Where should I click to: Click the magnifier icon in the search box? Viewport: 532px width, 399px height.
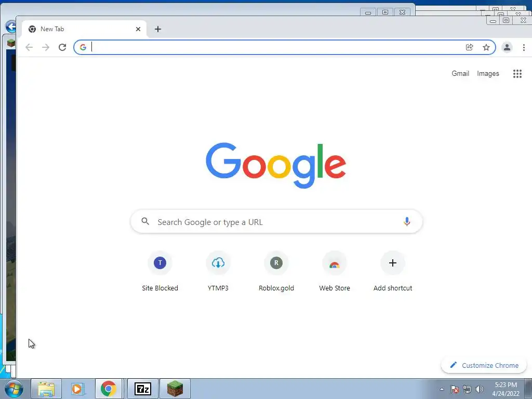click(145, 221)
